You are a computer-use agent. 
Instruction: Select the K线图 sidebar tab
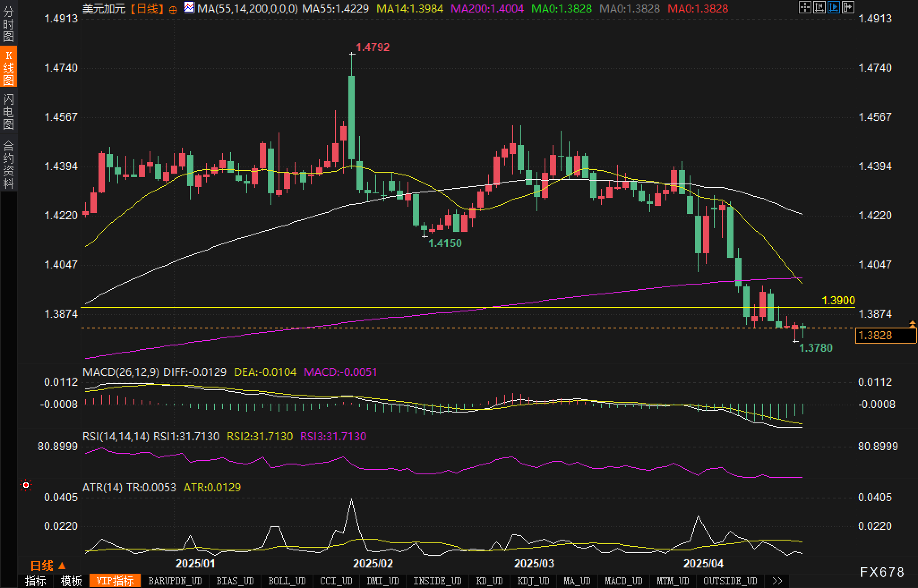pyautogui.click(x=8, y=67)
